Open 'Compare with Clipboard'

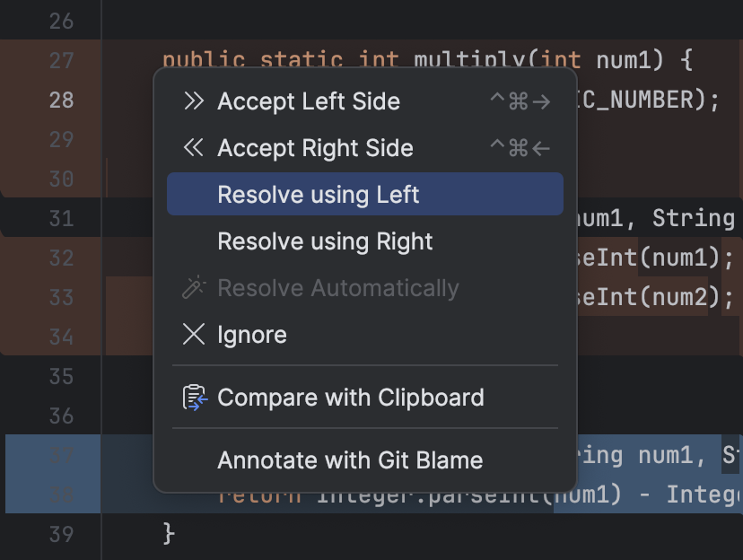[350, 397]
